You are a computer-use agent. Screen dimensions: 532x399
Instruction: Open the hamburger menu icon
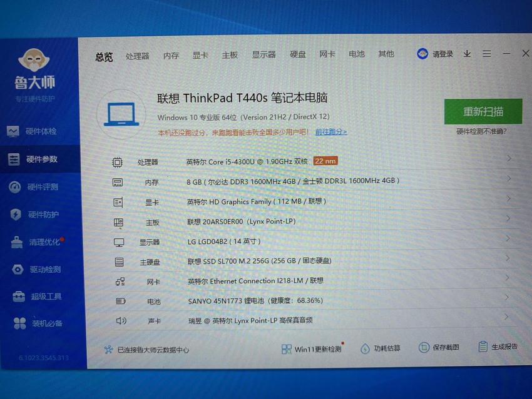tap(487, 54)
